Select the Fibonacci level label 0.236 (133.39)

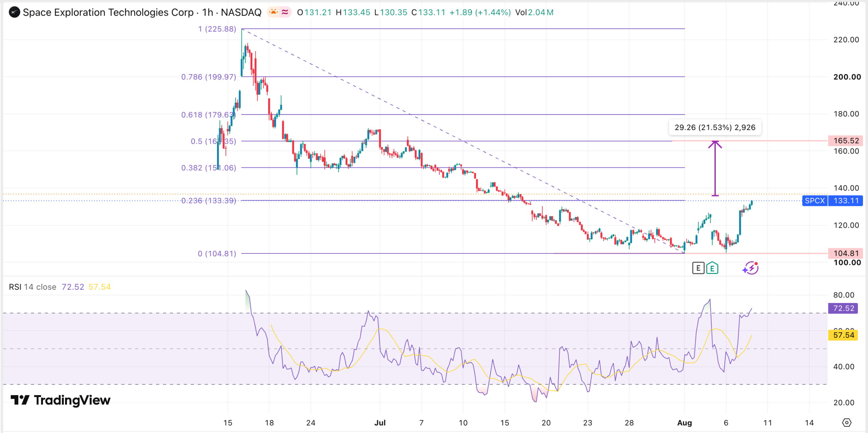pyautogui.click(x=209, y=201)
